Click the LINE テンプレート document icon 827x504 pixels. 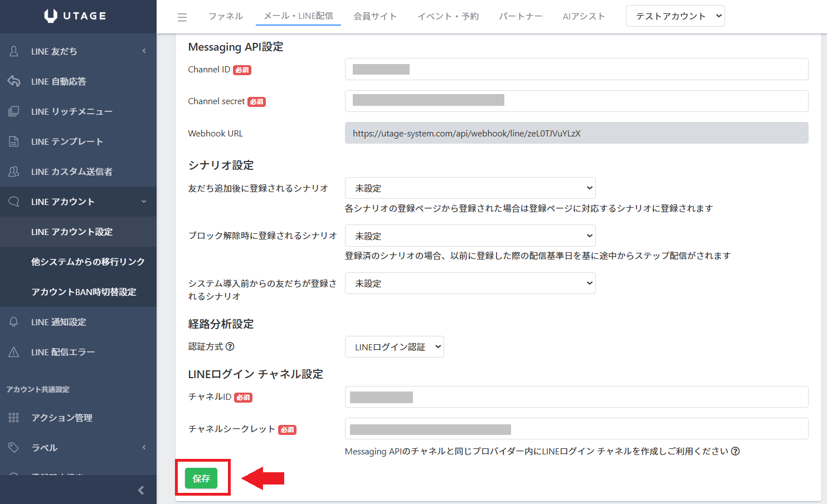point(14,141)
